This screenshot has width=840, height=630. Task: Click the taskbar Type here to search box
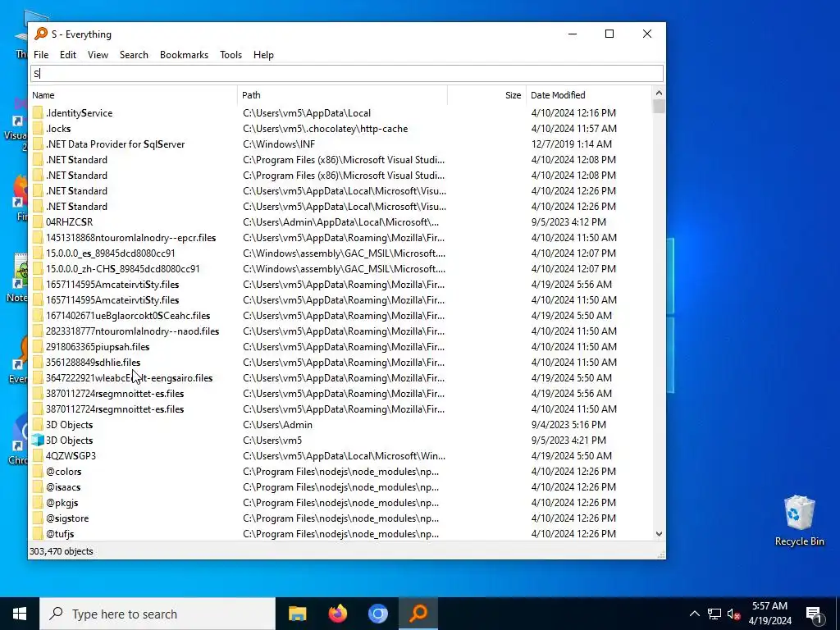tap(157, 614)
